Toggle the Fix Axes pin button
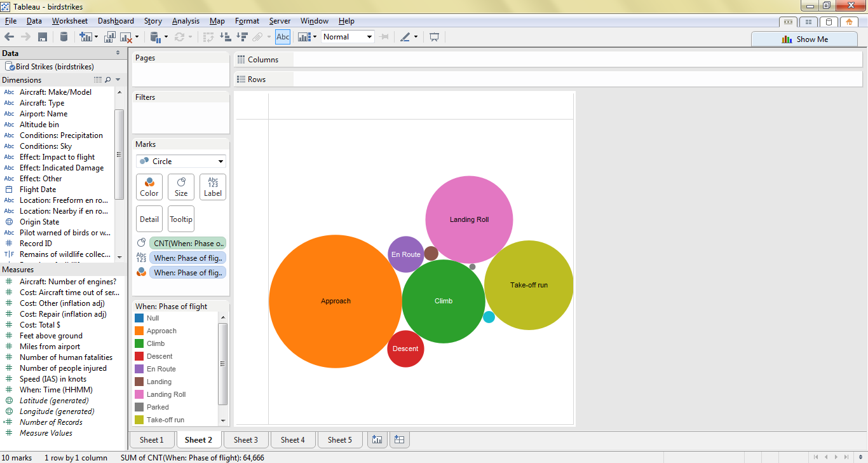The image size is (868, 463). click(384, 37)
